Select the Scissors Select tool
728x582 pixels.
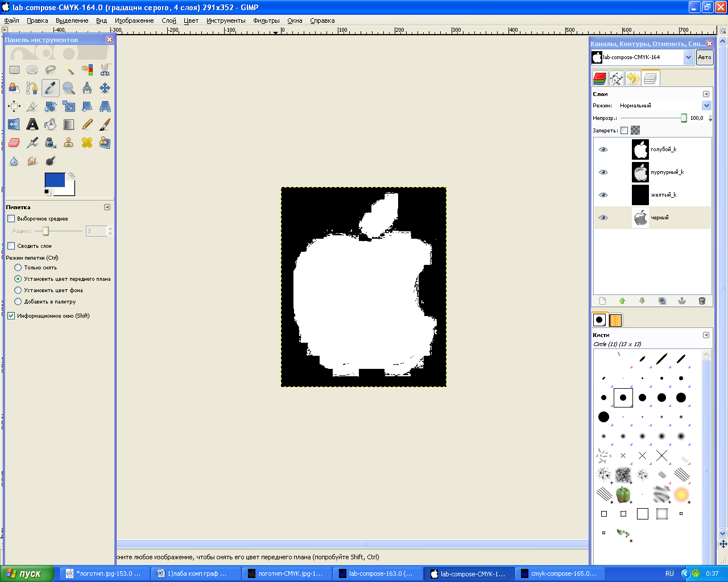coord(105,70)
